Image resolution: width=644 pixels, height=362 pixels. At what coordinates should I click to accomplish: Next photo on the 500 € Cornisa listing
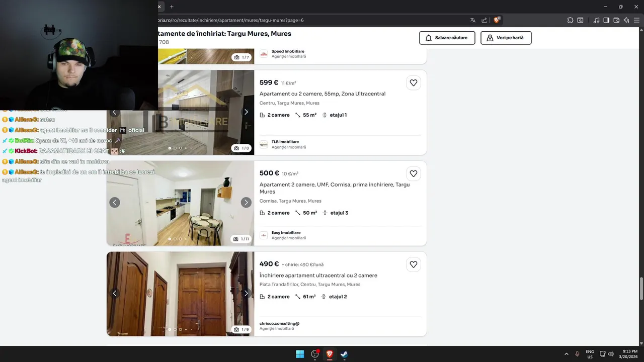click(x=246, y=202)
